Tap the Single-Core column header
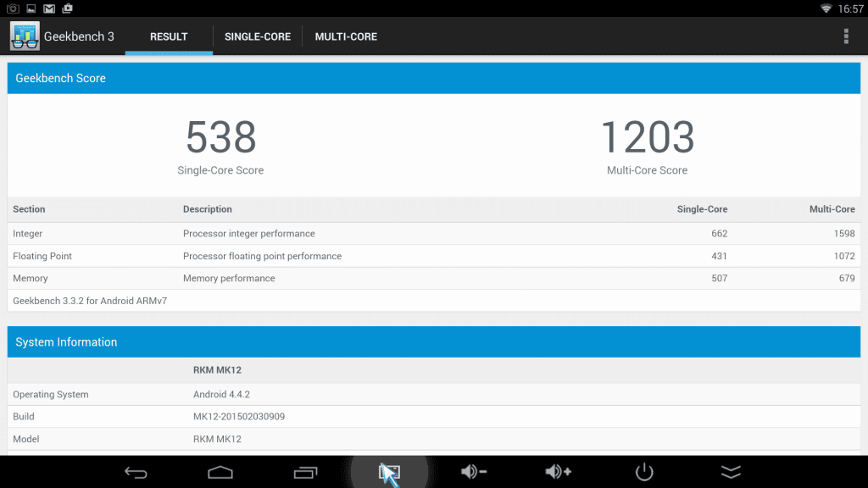The image size is (868, 488). click(x=702, y=209)
